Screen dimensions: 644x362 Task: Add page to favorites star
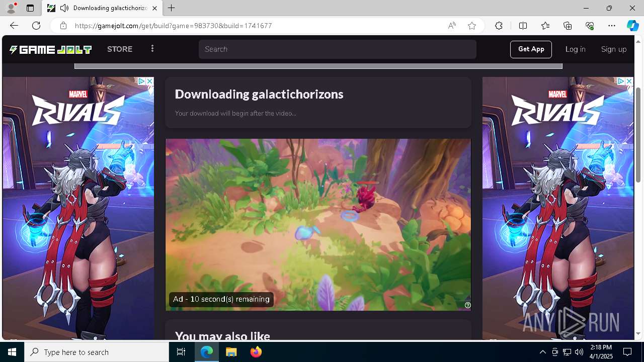coord(472,26)
